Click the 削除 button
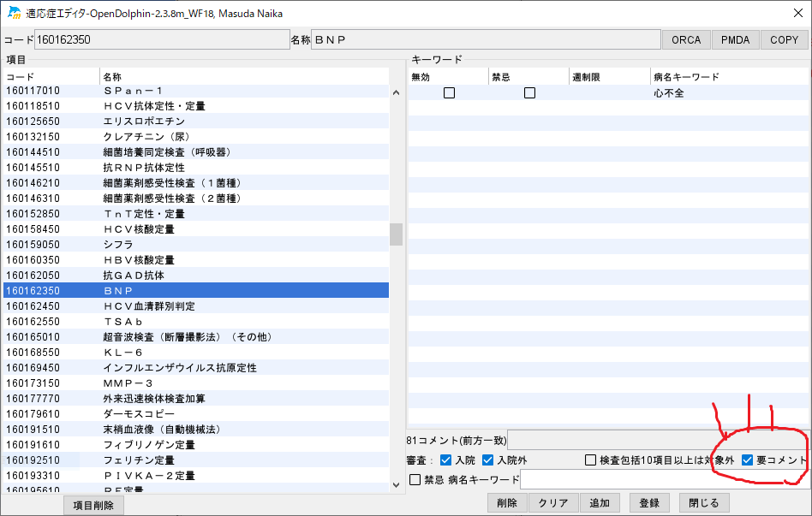Image resolution: width=812 pixels, height=516 pixels. point(507,502)
